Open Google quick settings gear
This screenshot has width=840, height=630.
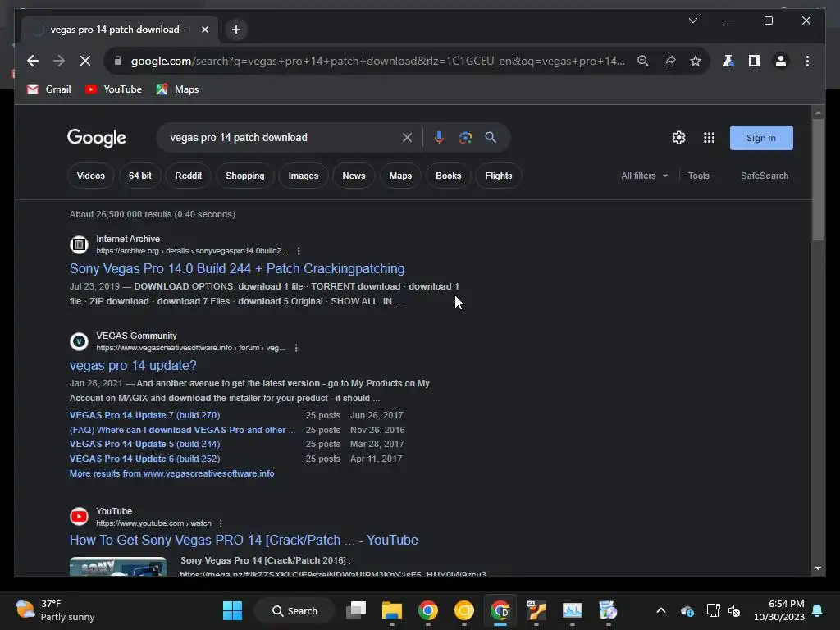[x=678, y=138]
